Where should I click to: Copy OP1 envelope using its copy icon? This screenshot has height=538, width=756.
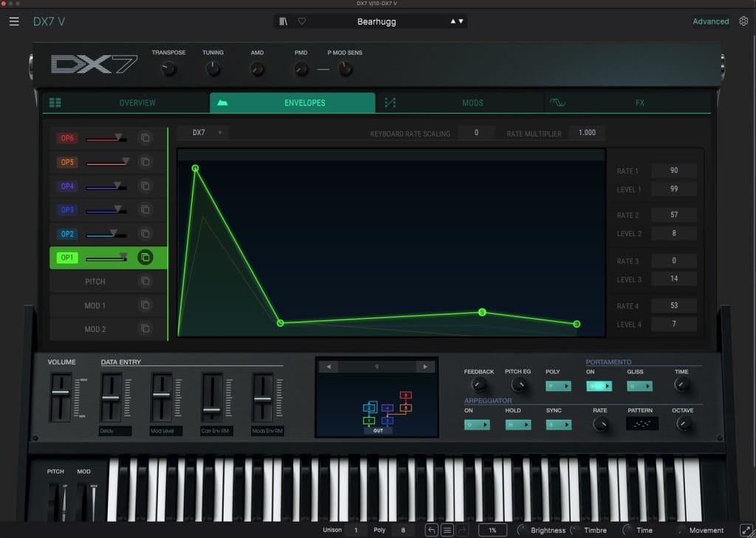145,258
